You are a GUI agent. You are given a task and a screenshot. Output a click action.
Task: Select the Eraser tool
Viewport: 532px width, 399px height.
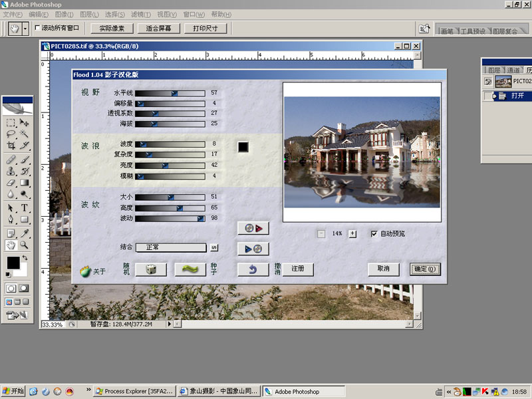(x=11, y=182)
